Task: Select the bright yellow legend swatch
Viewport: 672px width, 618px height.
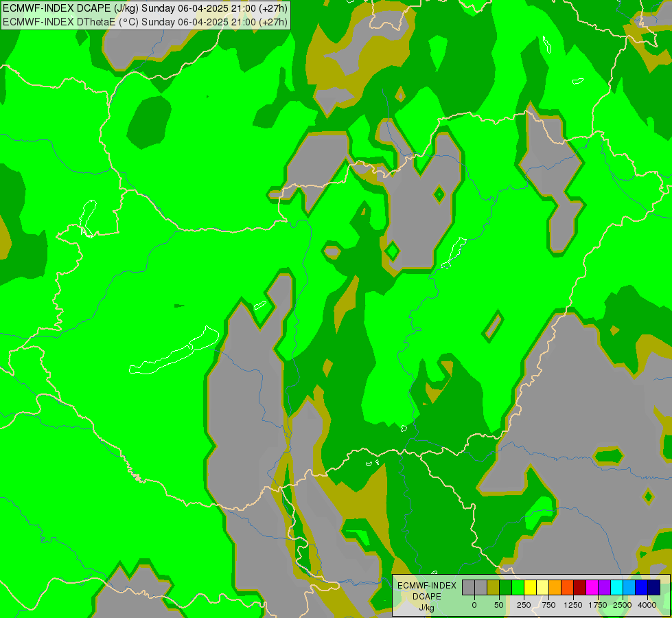Action: pyautogui.click(x=530, y=588)
